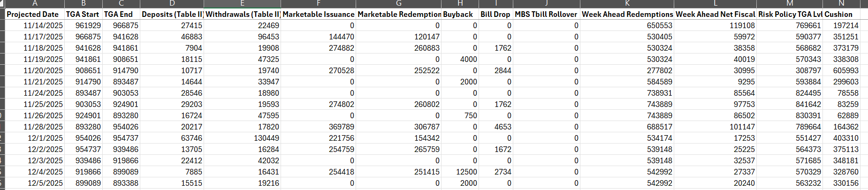This screenshot has width=868, height=190.
Task: Select the date cell 12/5/2025
Action: pyautogui.click(x=35, y=183)
